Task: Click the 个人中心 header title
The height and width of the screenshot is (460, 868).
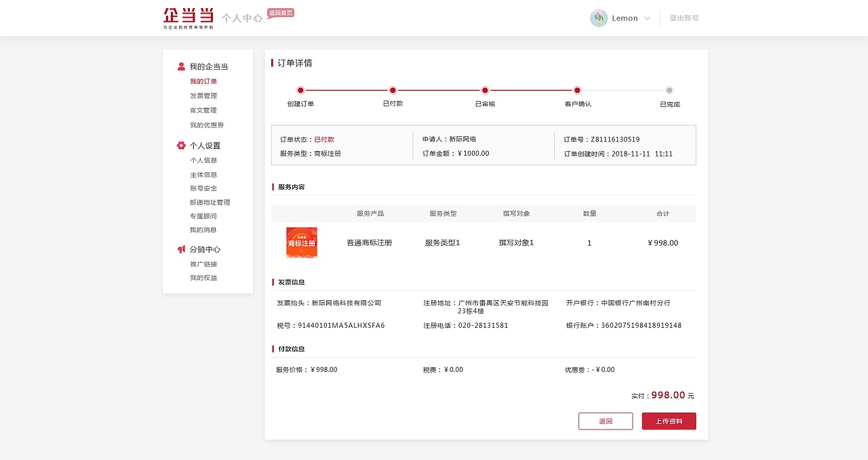Action: point(242,18)
